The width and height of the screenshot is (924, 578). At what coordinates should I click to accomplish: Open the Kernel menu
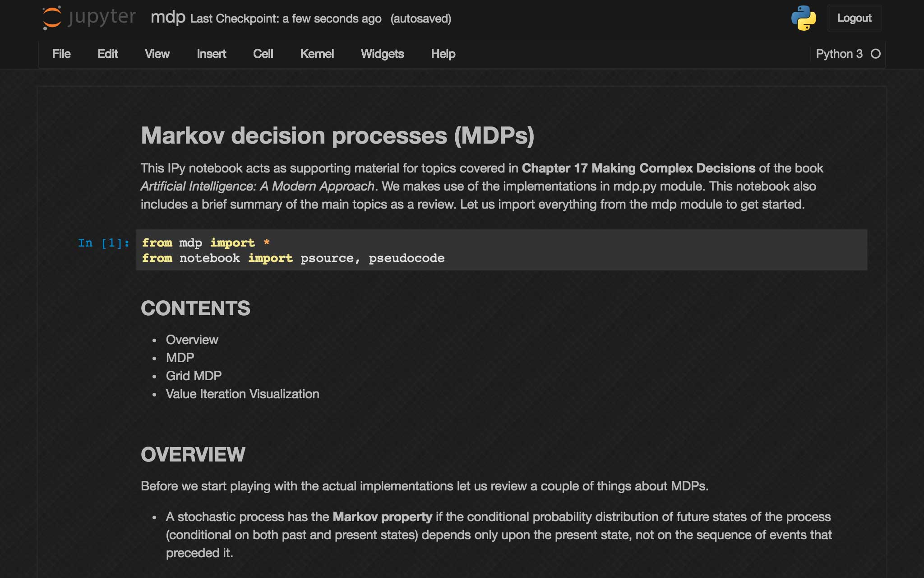pos(318,54)
